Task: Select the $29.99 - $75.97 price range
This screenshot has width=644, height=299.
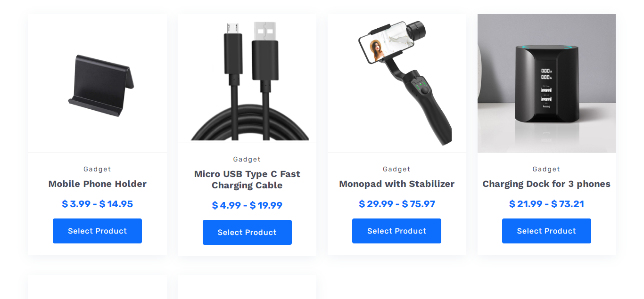Action: (x=396, y=204)
